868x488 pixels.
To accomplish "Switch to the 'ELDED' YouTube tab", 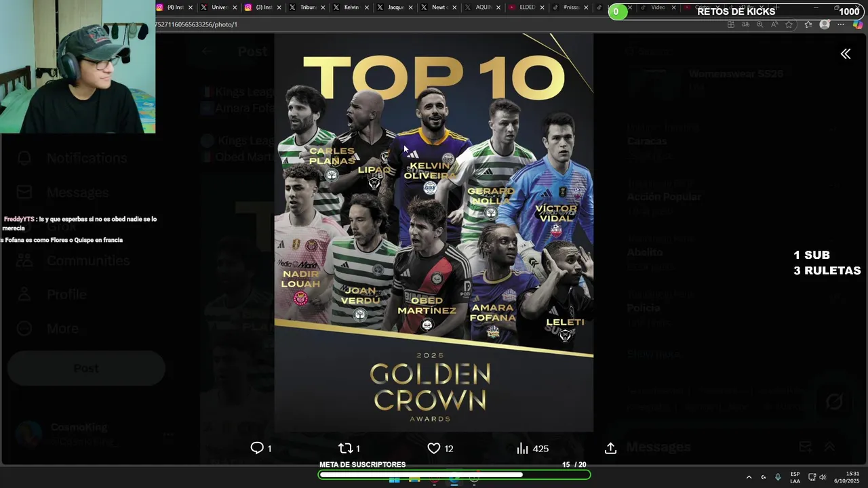I will (x=527, y=7).
